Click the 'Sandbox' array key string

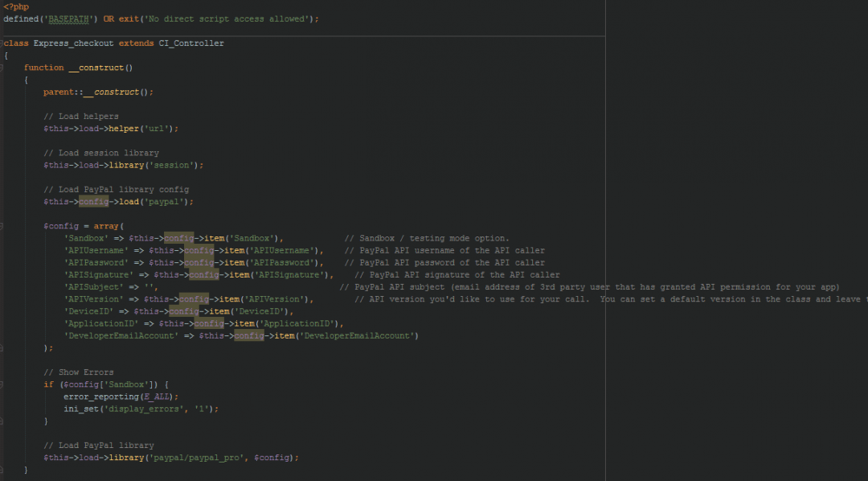click(x=86, y=238)
